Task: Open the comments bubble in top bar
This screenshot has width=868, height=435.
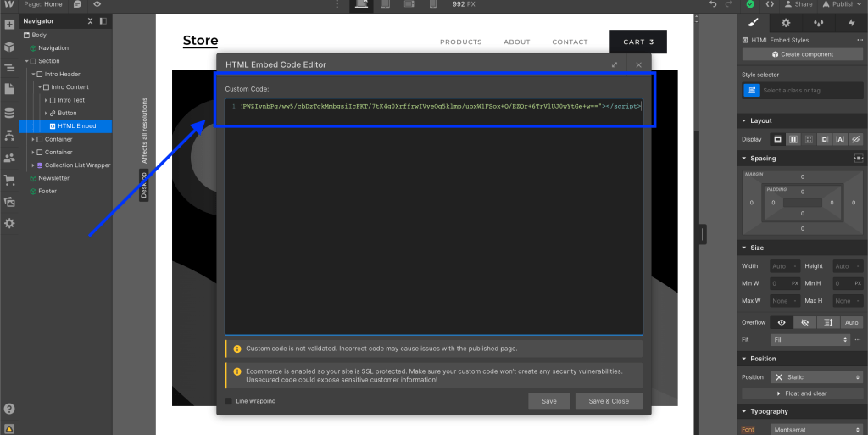Action: pos(77,4)
